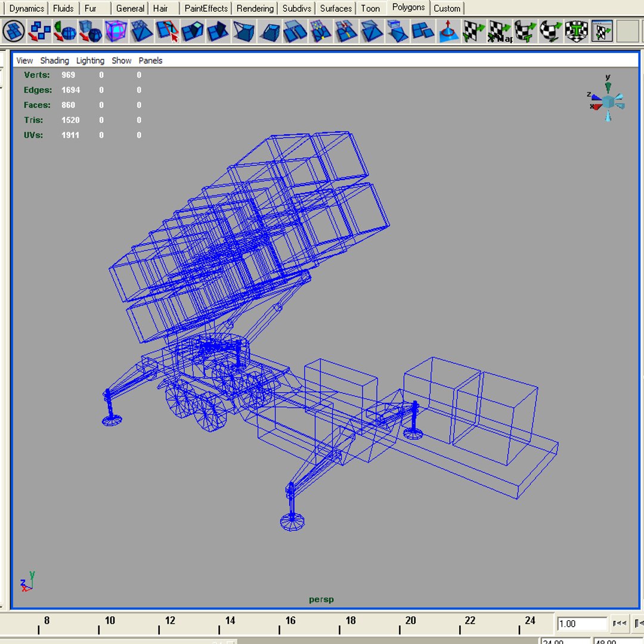Click the cone icon with red ring

(448, 32)
